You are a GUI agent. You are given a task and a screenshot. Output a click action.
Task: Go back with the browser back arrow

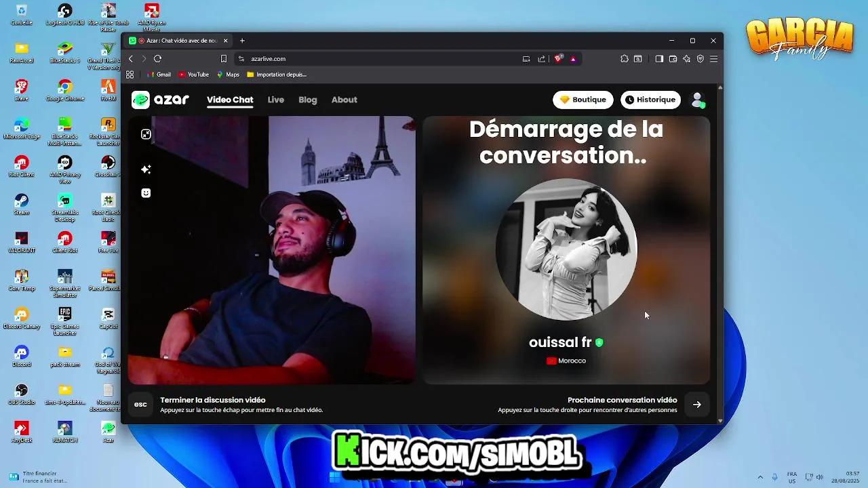tap(131, 59)
